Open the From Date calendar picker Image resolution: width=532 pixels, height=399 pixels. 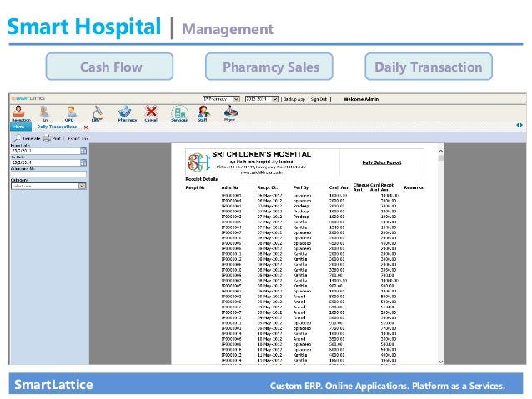pyautogui.click(x=83, y=151)
